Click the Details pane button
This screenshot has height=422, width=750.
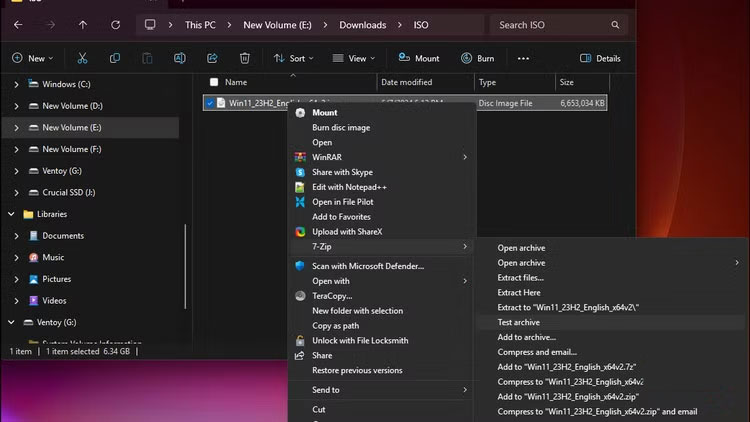[x=600, y=58]
